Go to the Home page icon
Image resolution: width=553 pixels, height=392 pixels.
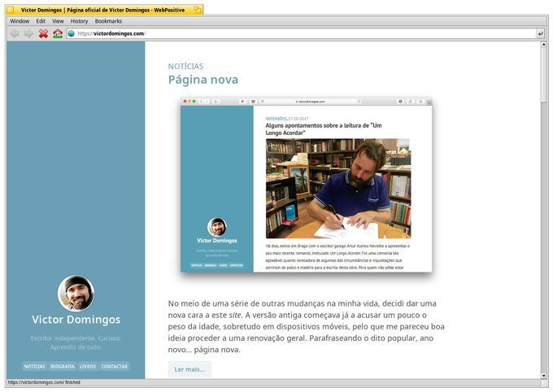[57, 33]
